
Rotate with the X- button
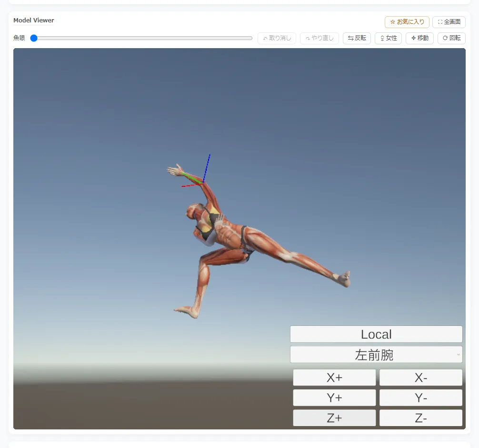click(420, 377)
